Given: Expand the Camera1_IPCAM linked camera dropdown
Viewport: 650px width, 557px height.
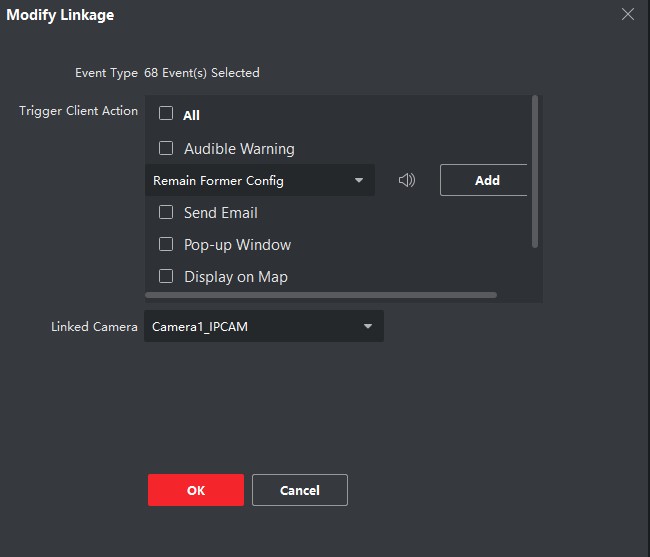Looking at the screenshot, I should (263, 327).
